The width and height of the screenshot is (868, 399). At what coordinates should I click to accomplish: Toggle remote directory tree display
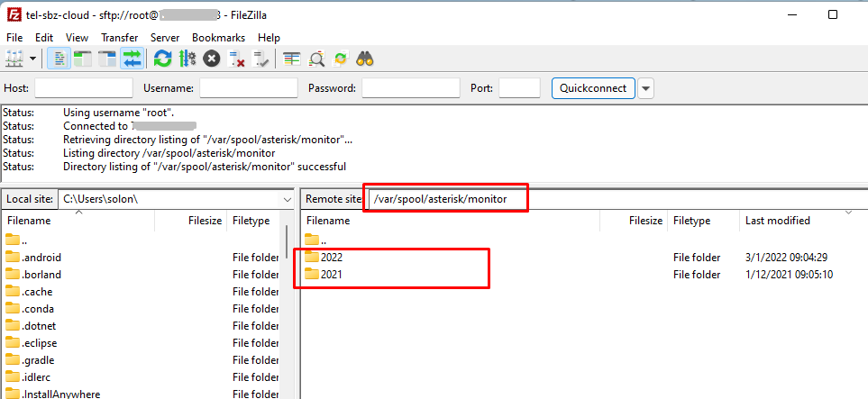pyautogui.click(x=108, y=59)
